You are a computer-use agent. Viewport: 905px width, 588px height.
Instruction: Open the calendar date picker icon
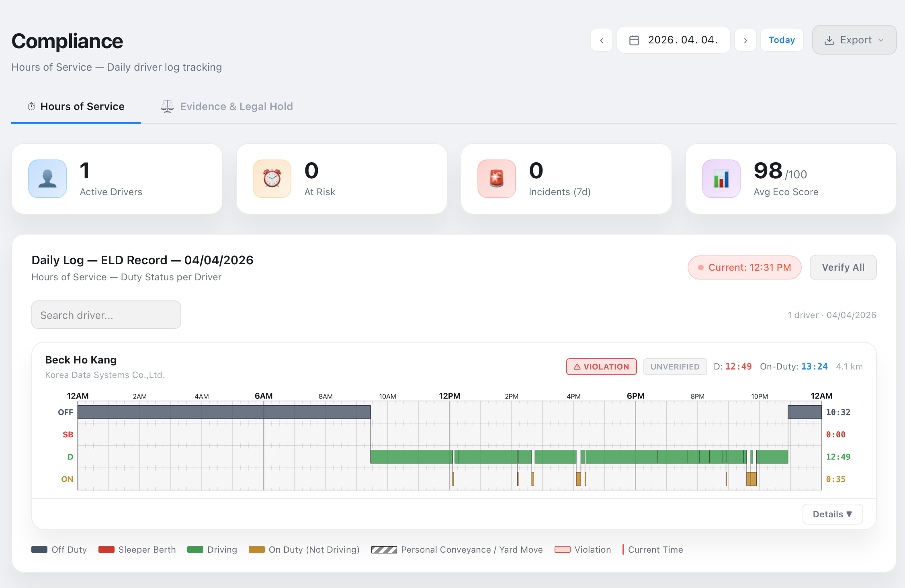click(634, 40)
